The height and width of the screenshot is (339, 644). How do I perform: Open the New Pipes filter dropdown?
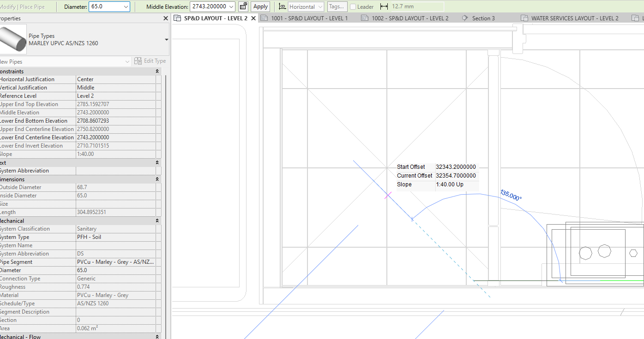click(128, 61)
